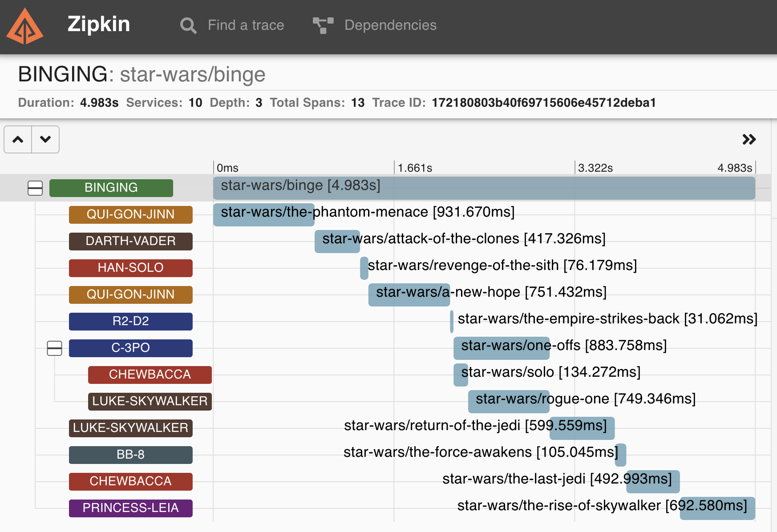
Task: Click the magnifier icon beside Find a trace
Action: [188, 25]
